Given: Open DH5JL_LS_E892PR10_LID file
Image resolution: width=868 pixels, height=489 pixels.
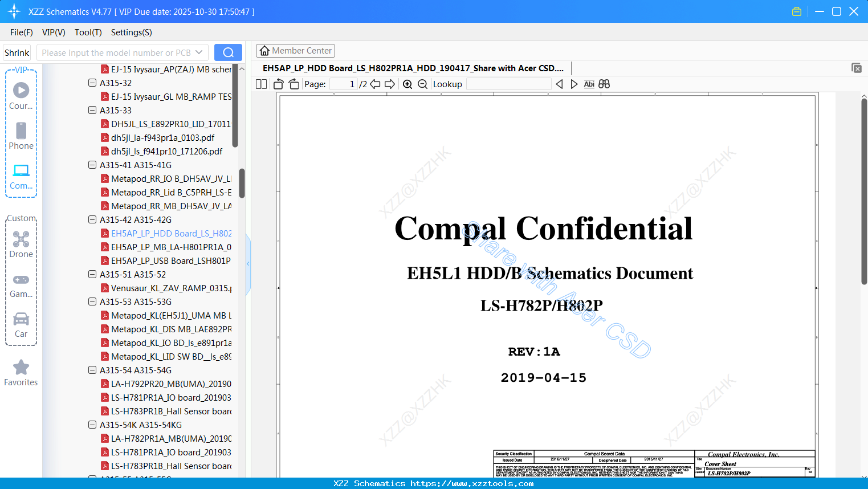Looking at the screenshot, I should coord(171,124).
